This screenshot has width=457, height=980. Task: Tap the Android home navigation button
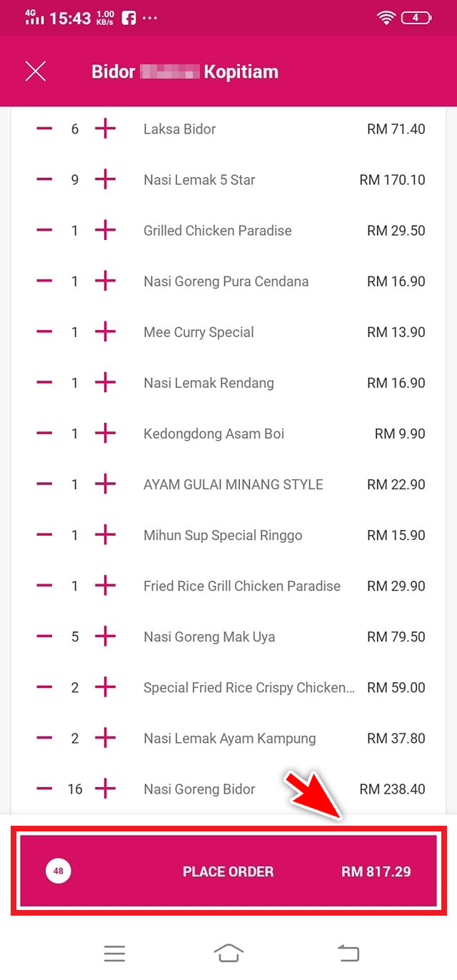point(228,953)
